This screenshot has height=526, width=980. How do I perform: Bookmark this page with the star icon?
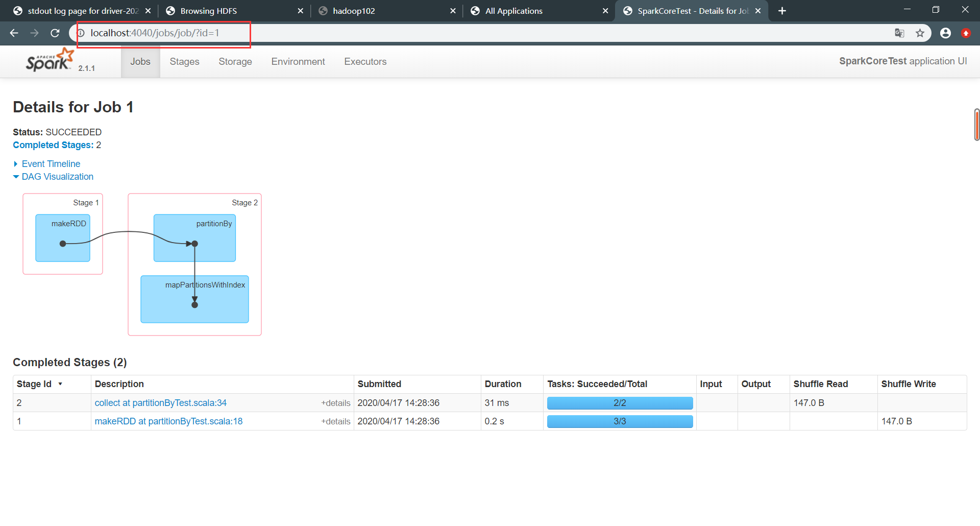tap(920, 33)
